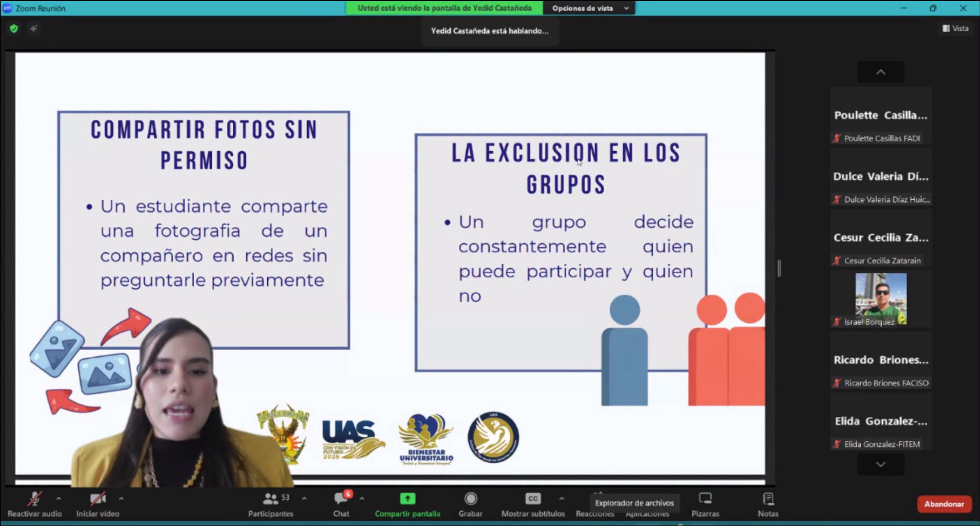The width and height of the screenshot is (980, 526).
Task: Click the dove emblem logo on slide
Action: coord(493,437)
